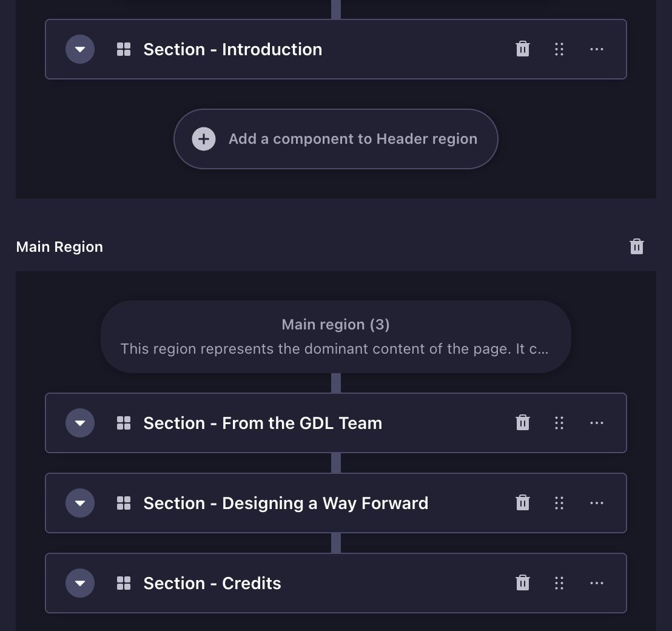Delete Section - From the GDL Team
The width and height of the screenshot is (672, 631).
pos(523,423)
